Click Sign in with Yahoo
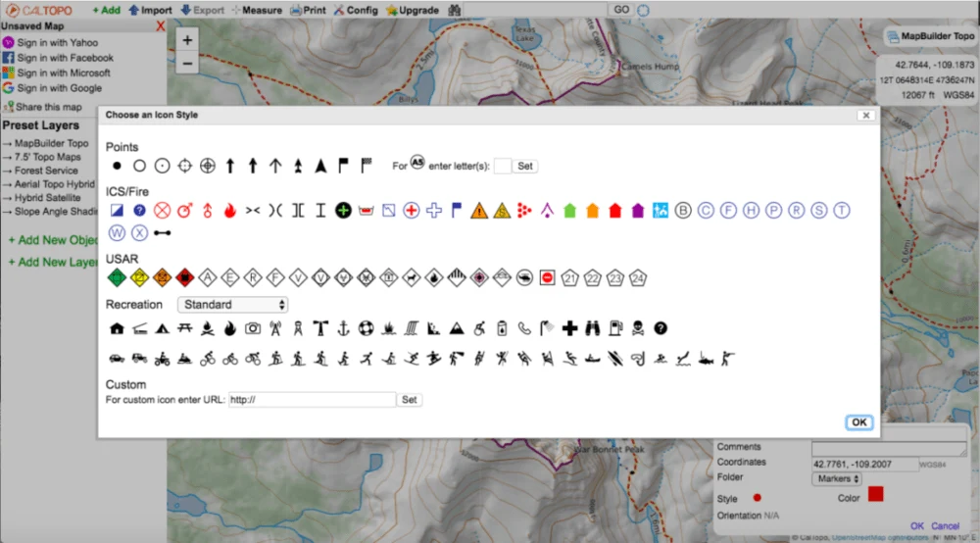The height and width of the screenshot is (543, 980). click(58, 42)
